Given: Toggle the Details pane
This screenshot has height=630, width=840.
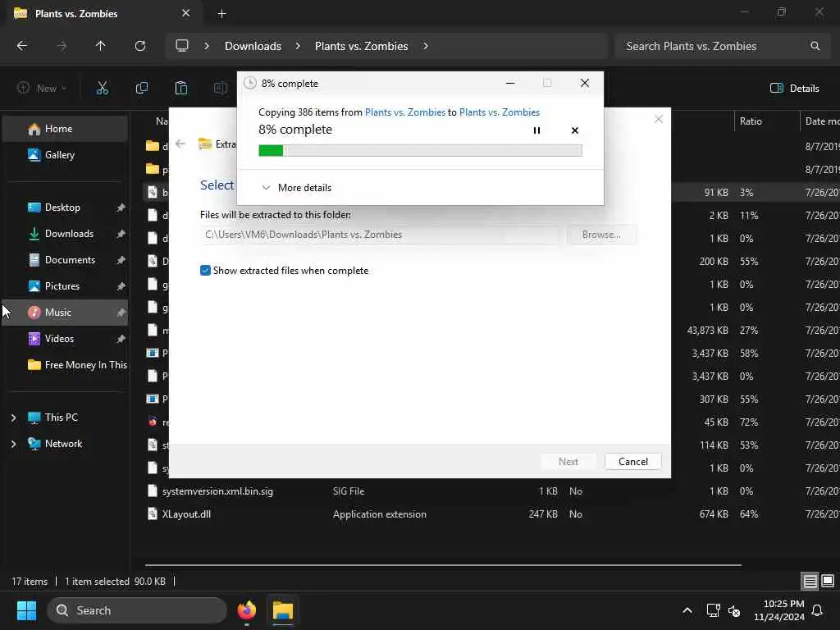Looking at the screenshot, I should pos(794,89).
